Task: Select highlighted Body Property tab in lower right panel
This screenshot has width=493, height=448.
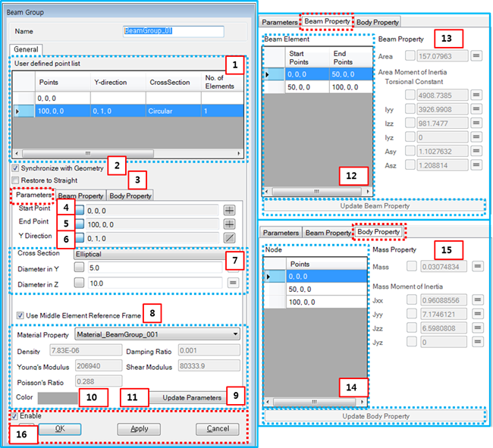Action: point(378,231)
